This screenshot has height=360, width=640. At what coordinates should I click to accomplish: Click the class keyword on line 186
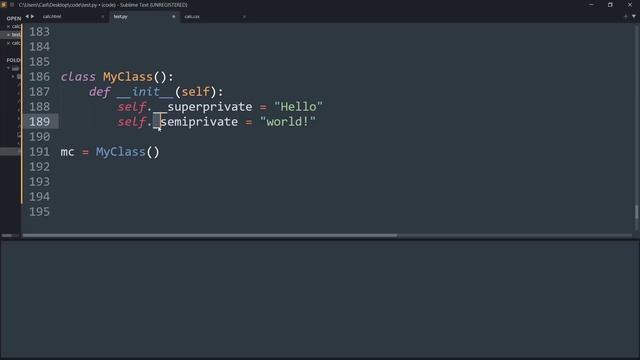78,77
